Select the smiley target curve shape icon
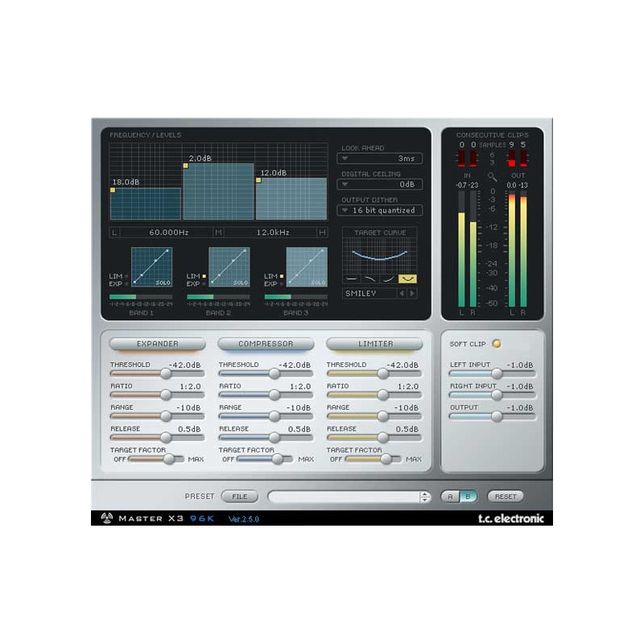The height and width of the screenshot is (644, 644). [x=407, y=279]
